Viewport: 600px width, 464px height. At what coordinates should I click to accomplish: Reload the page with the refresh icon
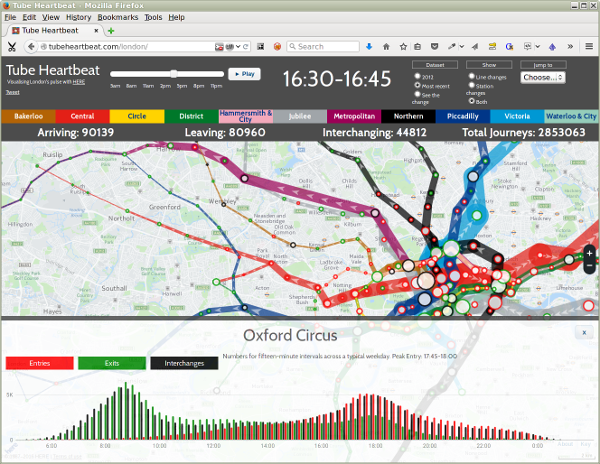[246, 47]
